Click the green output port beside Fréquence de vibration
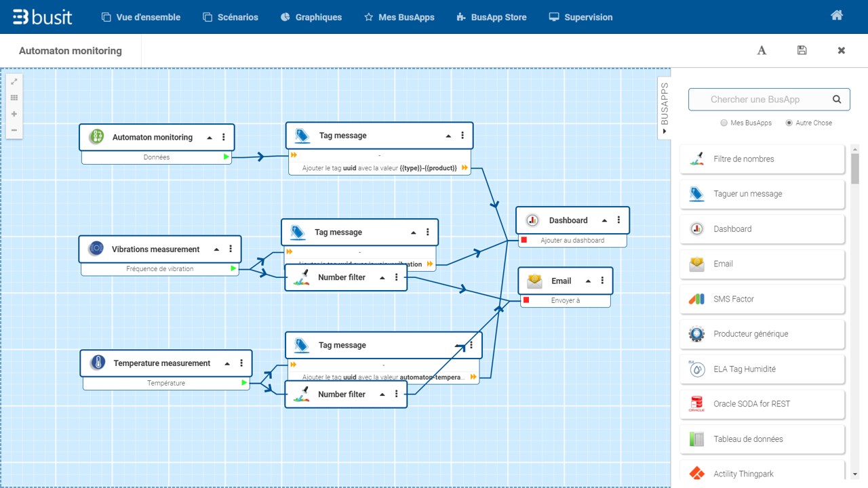The width and height of the screenshot is (868, 488). (233, 268)
